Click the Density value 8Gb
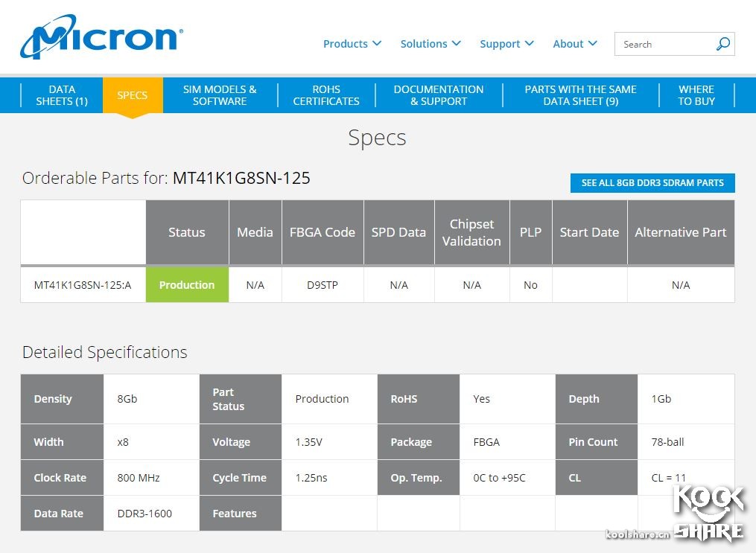 coord(127,399)
